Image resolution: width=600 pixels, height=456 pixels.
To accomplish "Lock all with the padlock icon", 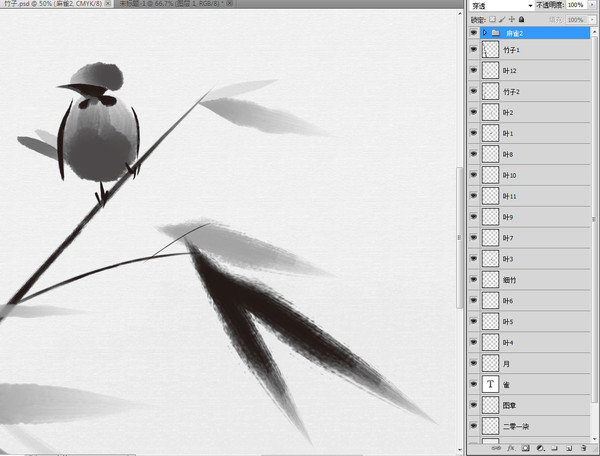I will click(x=521, y=19).
